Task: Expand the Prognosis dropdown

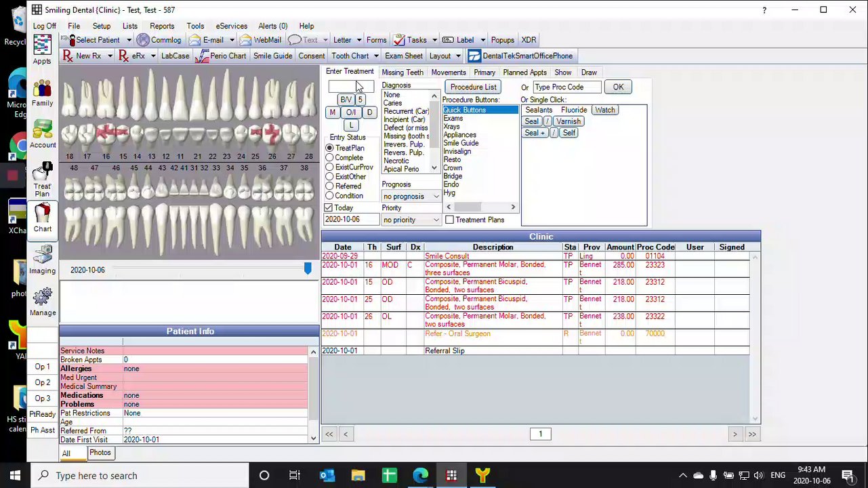Action: pyautogui.click(x=436, y=197)
